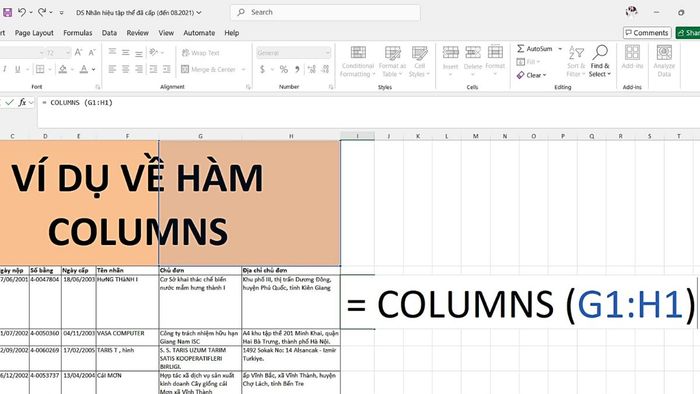Image resolution: width=700 pixels, height=394 pixels.
Task: Open the font size 72 dropdown
Action: 68,53
